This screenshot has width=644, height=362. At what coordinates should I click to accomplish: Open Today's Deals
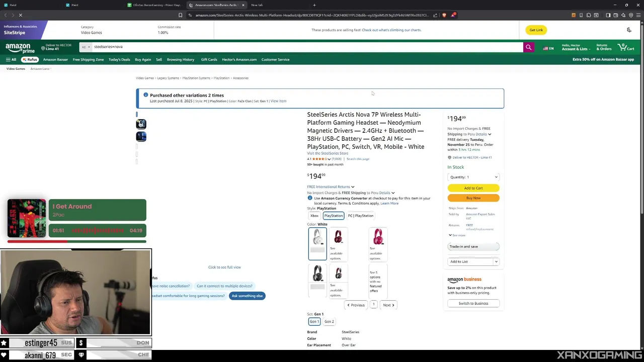coord(119,59)
